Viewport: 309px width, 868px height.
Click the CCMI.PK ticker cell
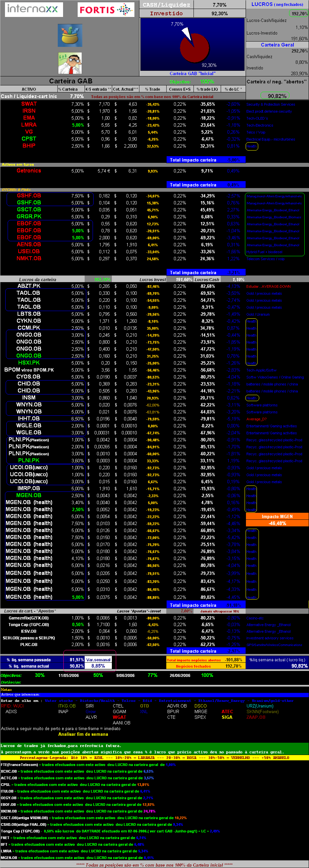pyautogui.click(x=29, y=328)
